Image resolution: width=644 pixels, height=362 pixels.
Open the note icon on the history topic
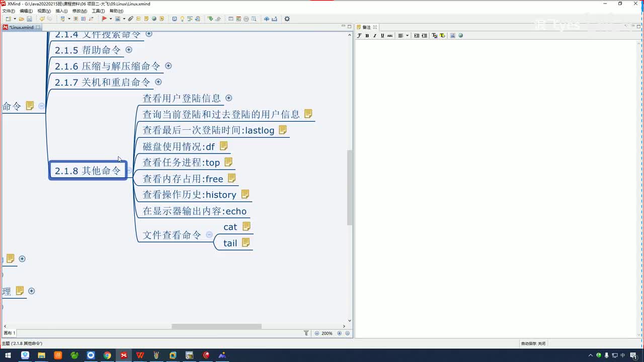pyautogui.click(x=246, y=194)
